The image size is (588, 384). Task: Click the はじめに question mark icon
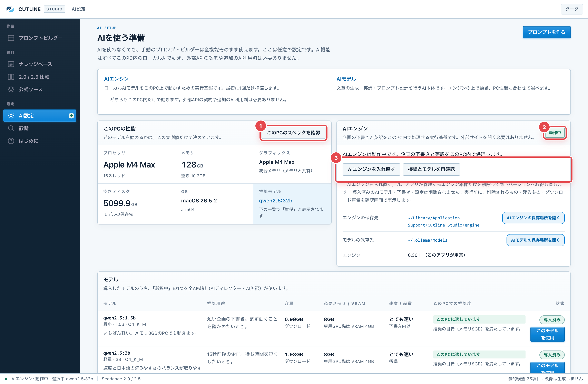[x=11, y=141]
